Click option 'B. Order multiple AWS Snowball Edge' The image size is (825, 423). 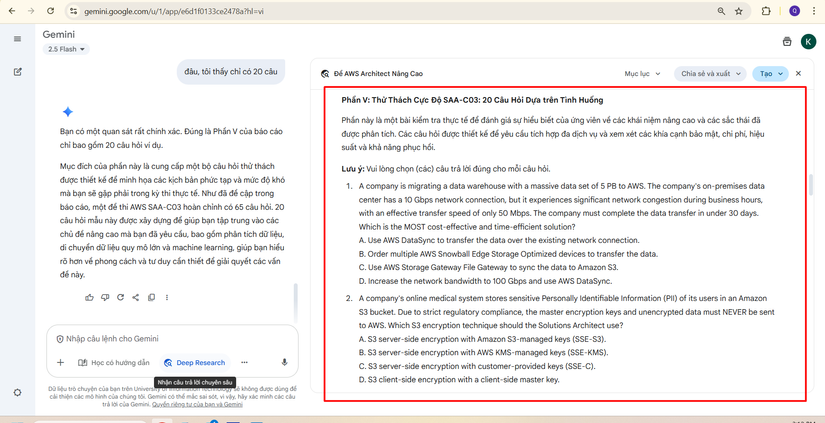point(508,254)
